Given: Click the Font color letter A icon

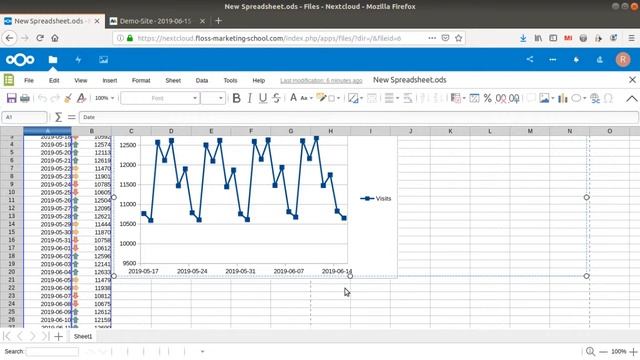Looking at the screenshot, I should pos(293,98).
